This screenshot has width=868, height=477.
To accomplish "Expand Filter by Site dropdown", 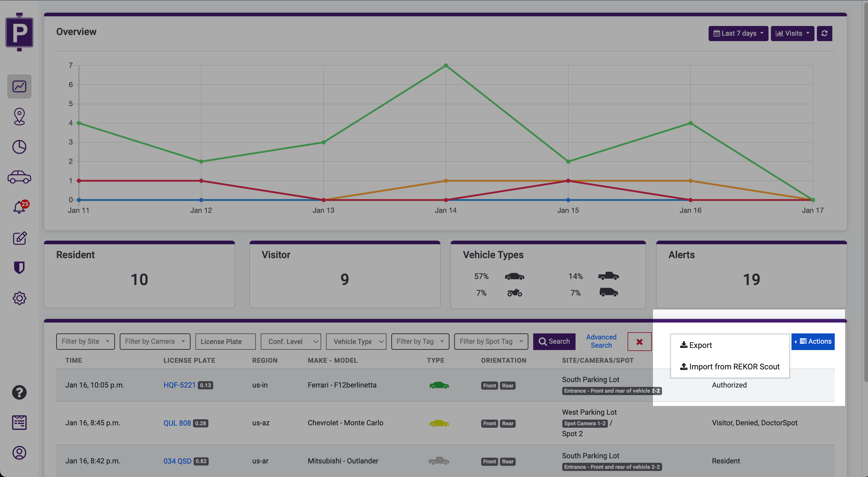I will point(85,341).
